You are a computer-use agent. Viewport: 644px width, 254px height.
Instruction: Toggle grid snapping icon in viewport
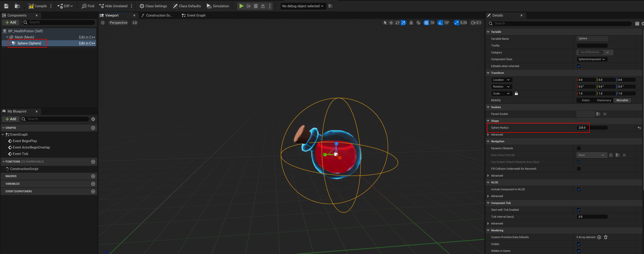click(426, 22)
